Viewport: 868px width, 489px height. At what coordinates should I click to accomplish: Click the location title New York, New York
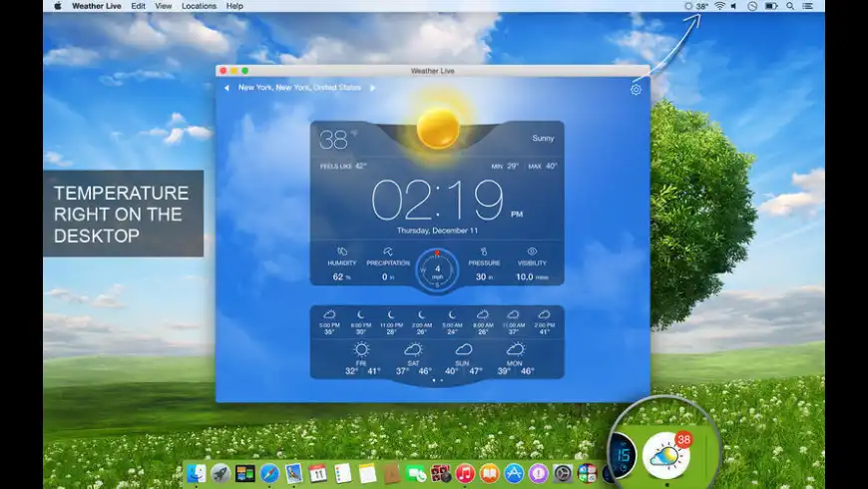coord(299,88)
